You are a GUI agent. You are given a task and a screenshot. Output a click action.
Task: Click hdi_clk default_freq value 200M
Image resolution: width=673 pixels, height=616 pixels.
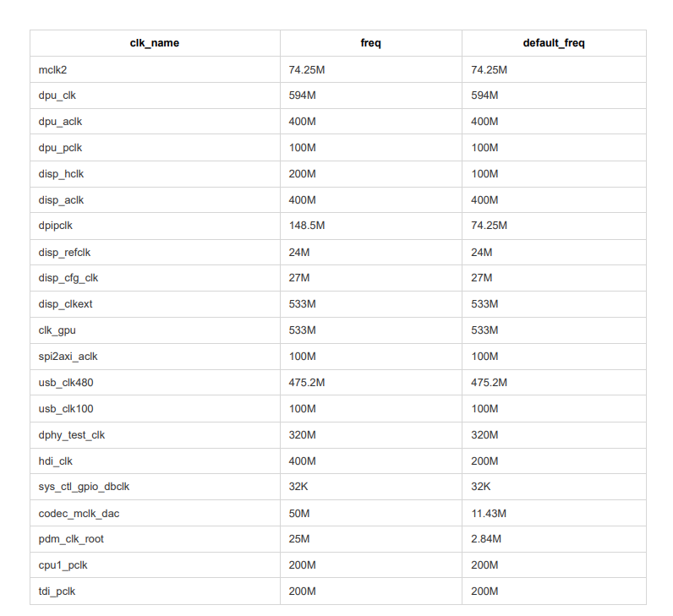pos(484,461)
